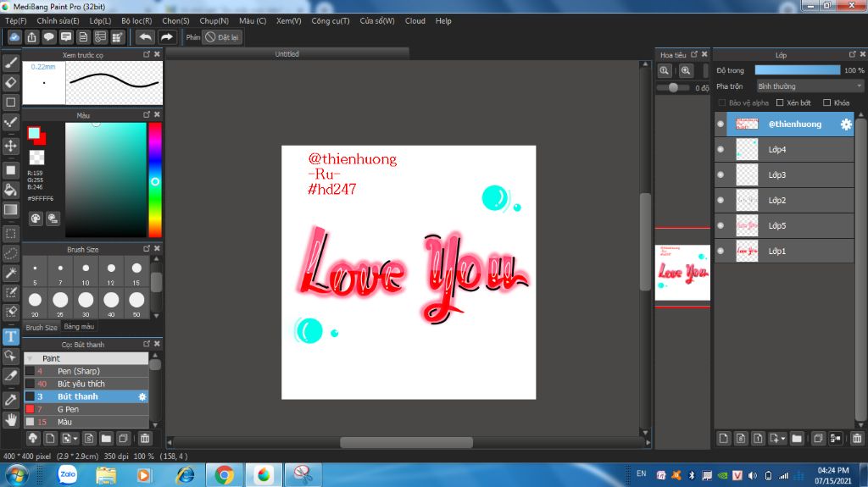Select the G Pen brush

tap(68, 409)
